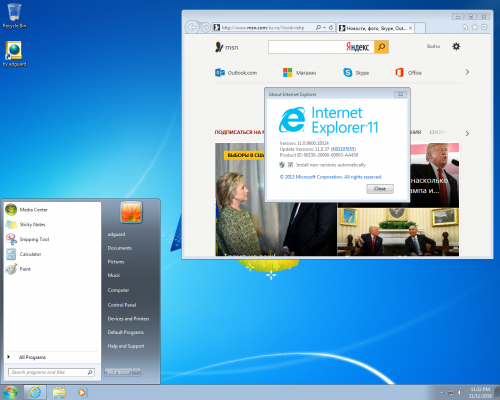Launch Snipping Tool from Start menu
Image resolution: width=500 pixels, height=400 pixels.
52,239
